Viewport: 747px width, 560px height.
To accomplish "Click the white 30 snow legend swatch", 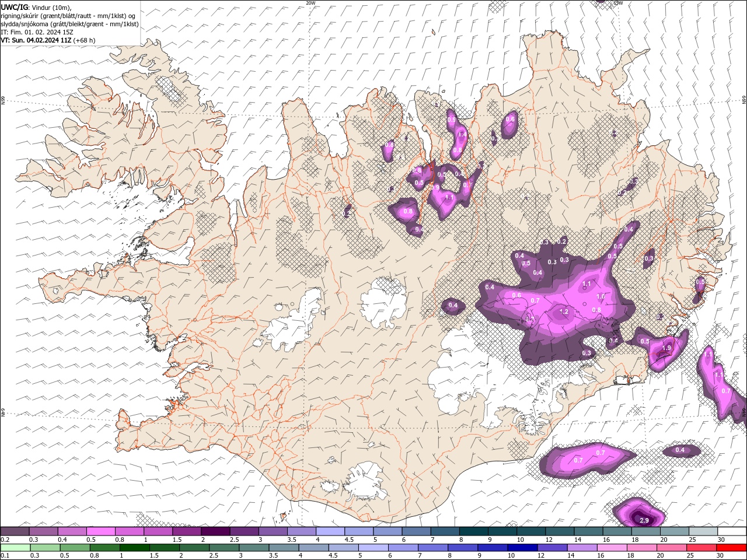I will point(732,531).
